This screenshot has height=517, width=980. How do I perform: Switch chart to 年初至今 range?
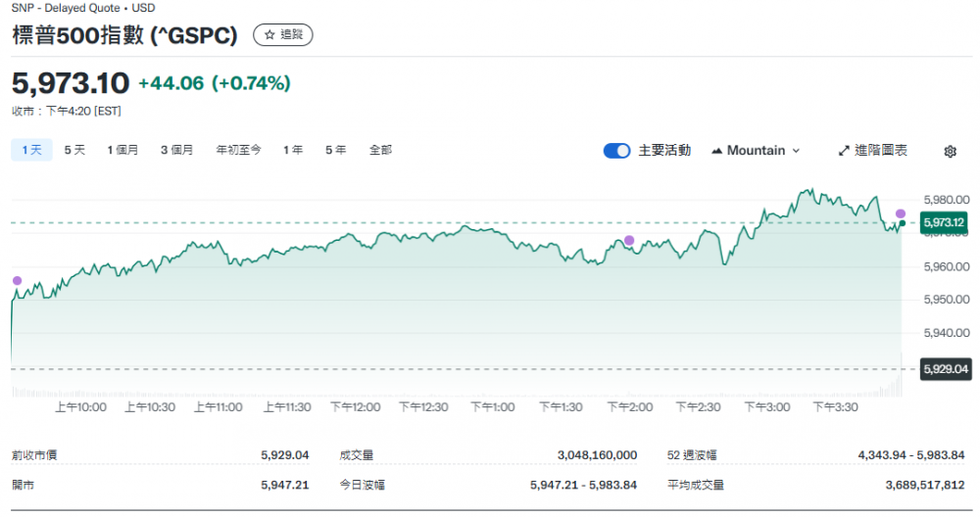pos(238,150)
